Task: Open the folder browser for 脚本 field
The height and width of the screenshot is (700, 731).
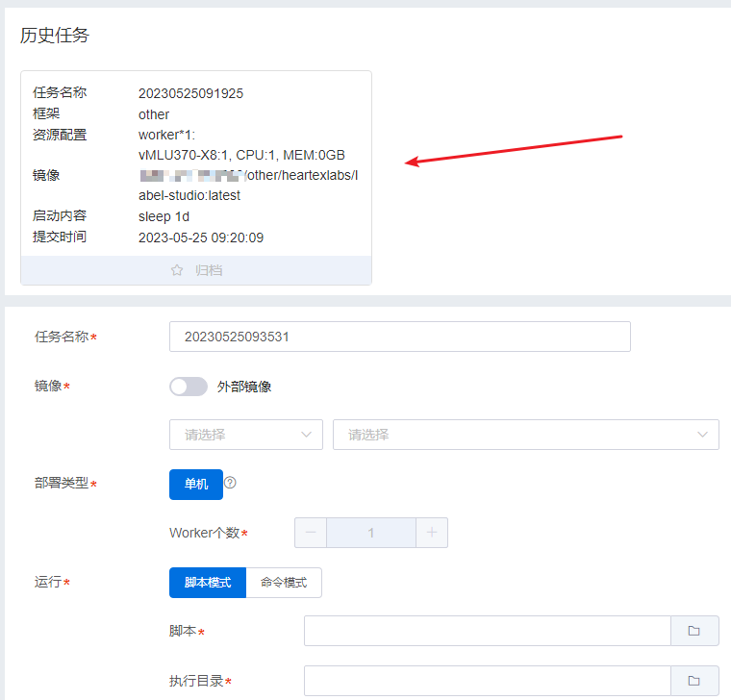Action: (693, 631)
